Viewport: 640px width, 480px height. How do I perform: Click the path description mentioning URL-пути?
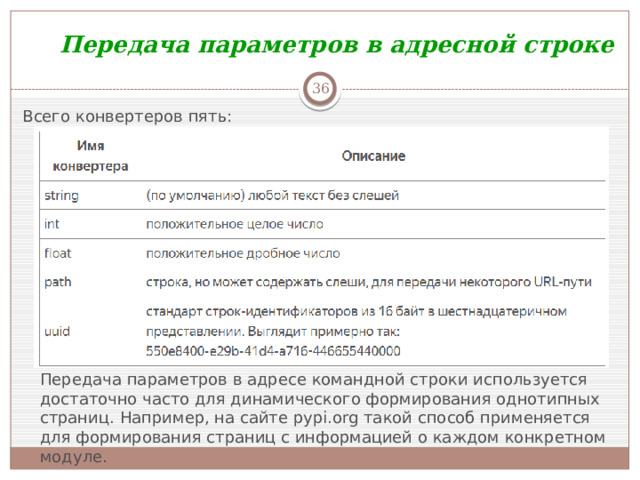coord(369,282)
